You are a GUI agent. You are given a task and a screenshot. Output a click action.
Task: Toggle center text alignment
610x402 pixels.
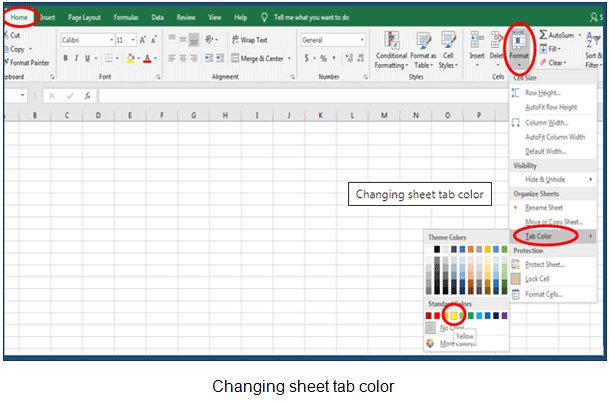[x=182, y=58]
